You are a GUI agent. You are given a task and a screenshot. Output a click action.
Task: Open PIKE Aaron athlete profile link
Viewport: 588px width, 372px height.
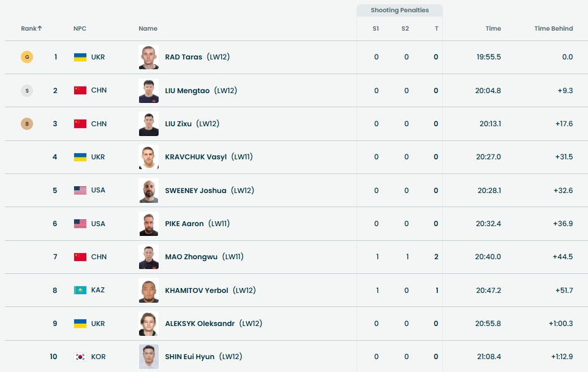(x=184, y=224)
